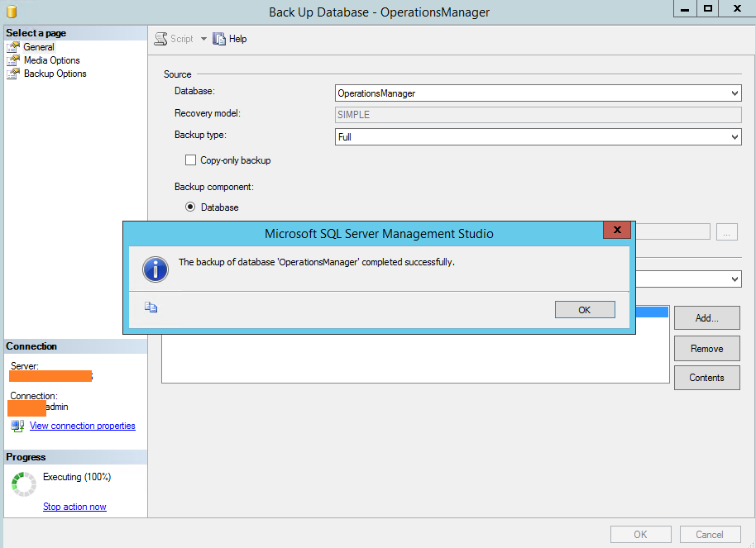Click inside the backup destination list box
Screen dimensions: 756x548
[x=415, y=358]
